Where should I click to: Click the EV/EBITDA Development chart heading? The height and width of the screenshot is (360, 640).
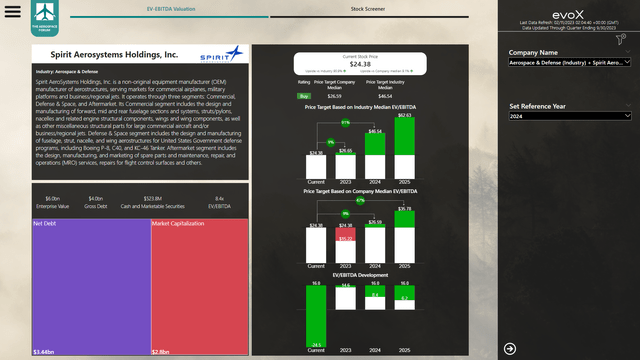[x=360, y=275]
